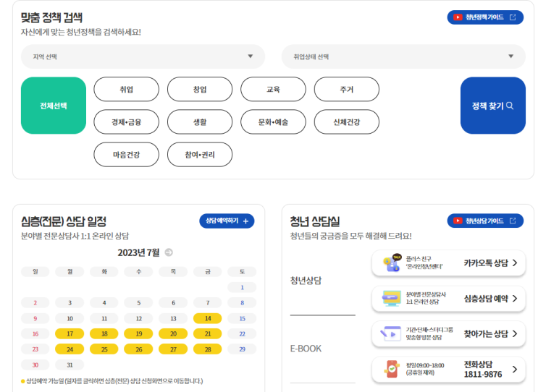This screenshot has width=538, height=392.
Task: Click the magnifier icon in 정책 찾기
Action: (x=510, y=106)
